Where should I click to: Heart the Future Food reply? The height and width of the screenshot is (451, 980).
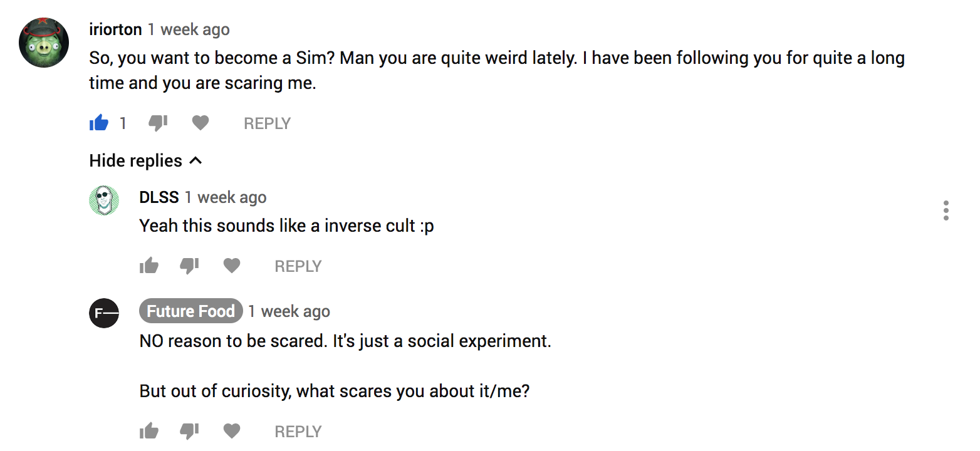[x=232, y=431]
